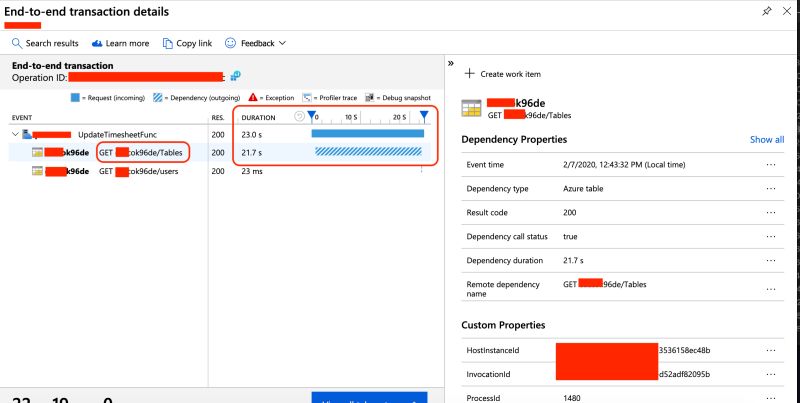Click the Event time value 2/7/2020
The height and width of the screenshot is (403, 800).
(624, 165)
